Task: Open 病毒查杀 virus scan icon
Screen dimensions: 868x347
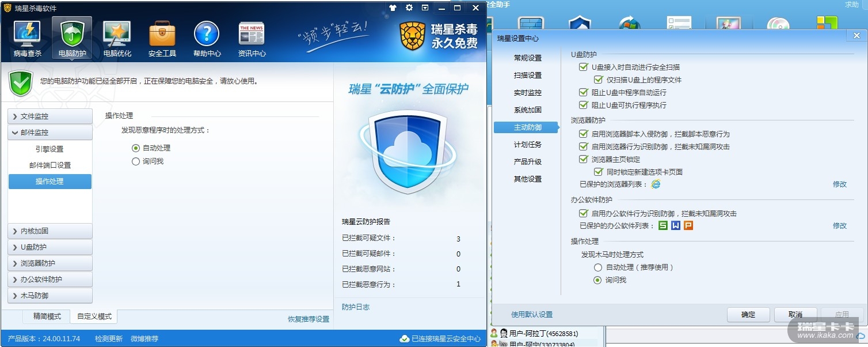Action: point(27,38)
